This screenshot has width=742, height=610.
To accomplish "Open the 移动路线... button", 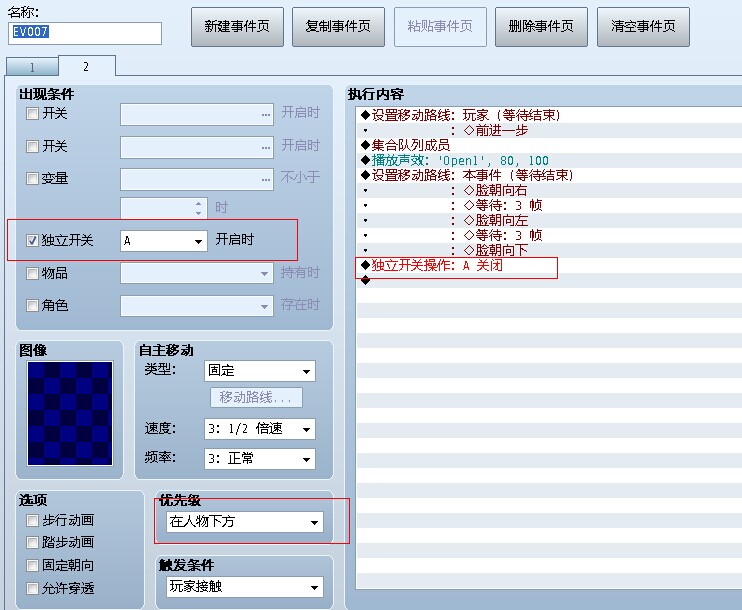I will pos(256,398).
